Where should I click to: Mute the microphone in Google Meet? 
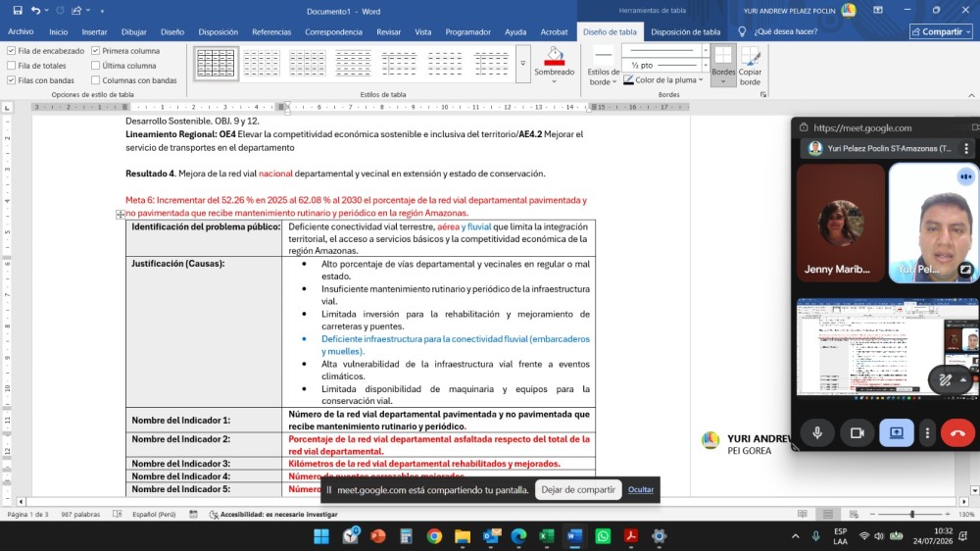click(817, 432)
